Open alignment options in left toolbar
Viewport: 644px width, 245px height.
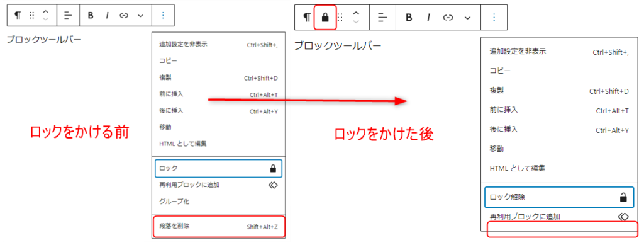point(68,15)
